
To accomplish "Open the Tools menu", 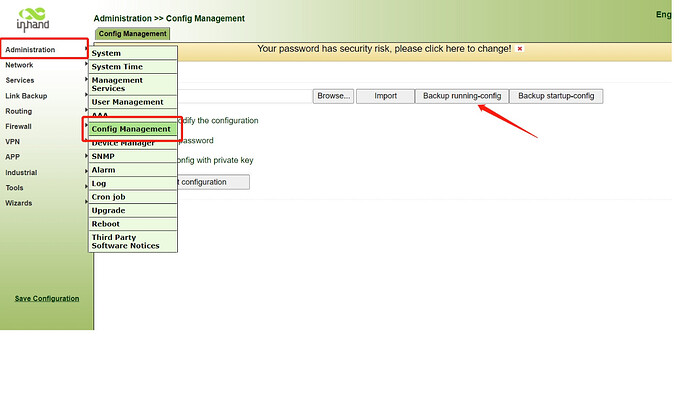I will click(14, 188).
